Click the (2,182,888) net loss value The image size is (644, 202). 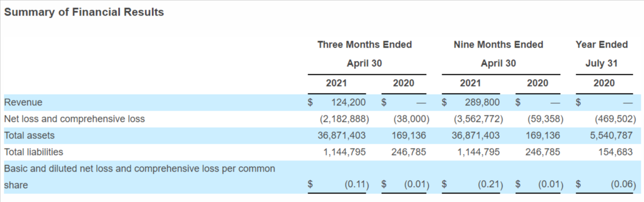(344, 119)
